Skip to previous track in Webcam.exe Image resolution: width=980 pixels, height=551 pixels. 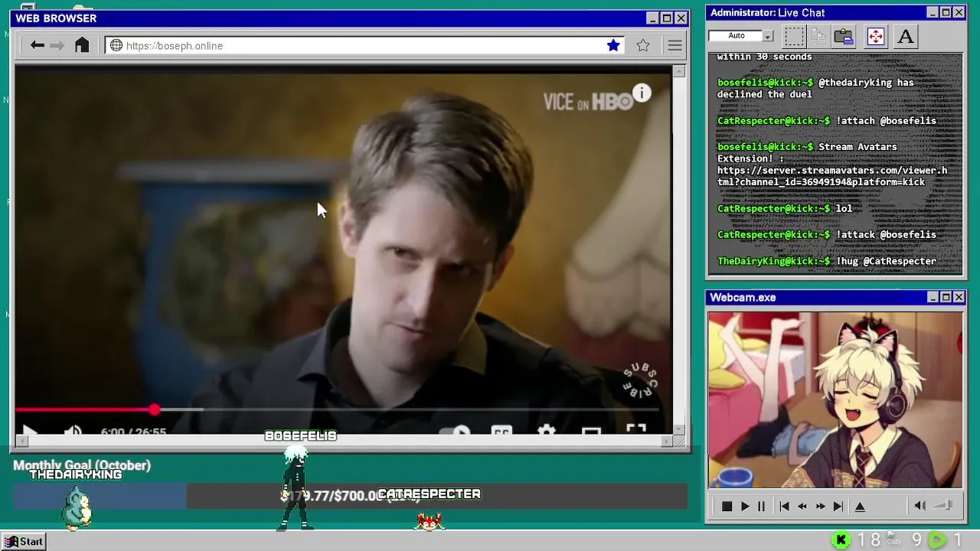(784, 506)
